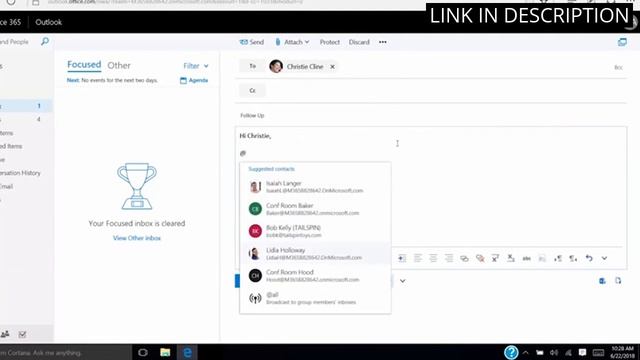Click the To button
The image size is (640, 360).
[252, 66]
